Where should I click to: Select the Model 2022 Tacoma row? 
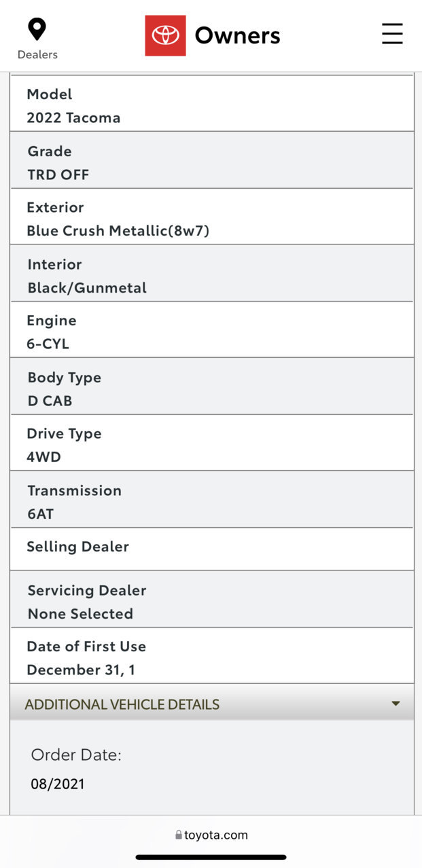[212, 103]
